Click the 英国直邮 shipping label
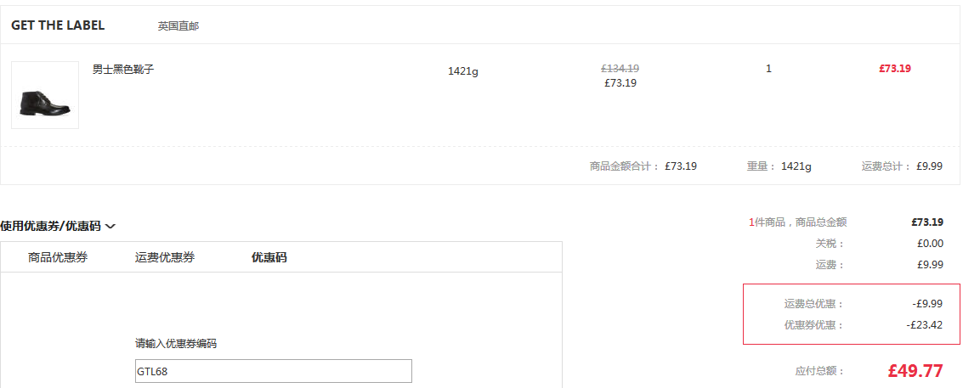Image resolution: width=980 pixels, height=388 pixels. click(x=178, y=26)
